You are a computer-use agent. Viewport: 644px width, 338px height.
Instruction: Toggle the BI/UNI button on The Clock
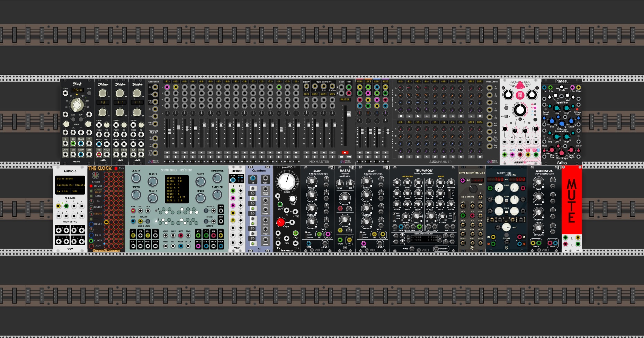tap(91, 186)
